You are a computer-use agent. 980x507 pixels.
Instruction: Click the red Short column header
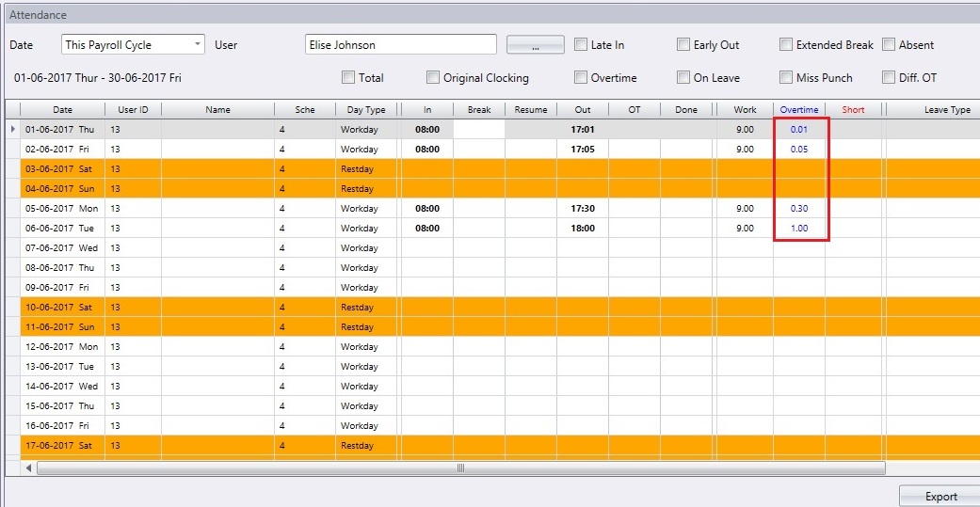click(853, 110)
